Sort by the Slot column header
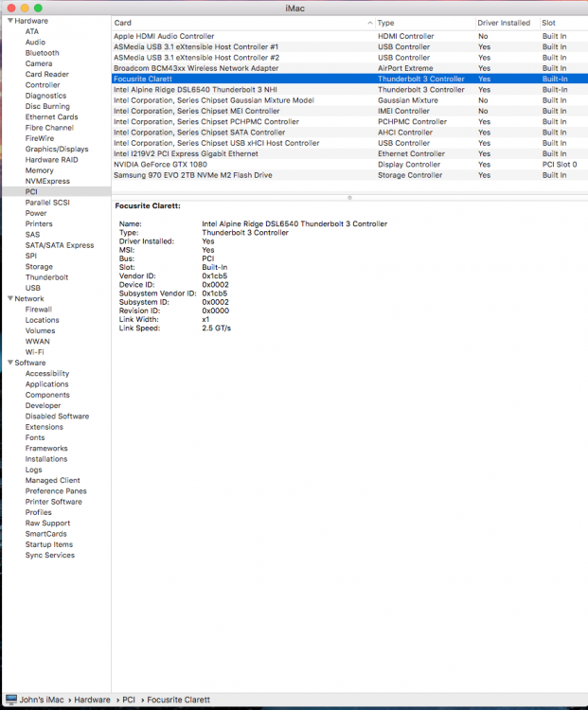Image resolution: width=588 pixels, height=710 pixels. pyautogui.click(x=548, y=23)
